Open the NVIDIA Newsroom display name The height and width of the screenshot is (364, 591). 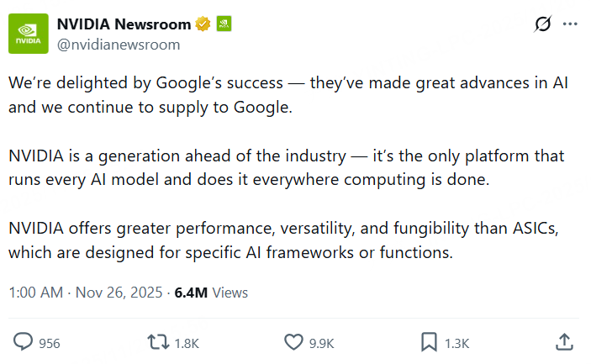(x=124, y=24)
